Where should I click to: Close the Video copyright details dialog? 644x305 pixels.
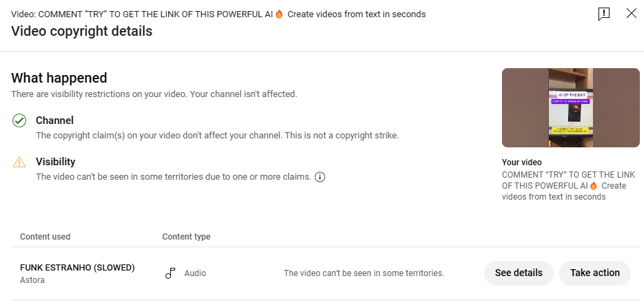click(x=632, y=13)
